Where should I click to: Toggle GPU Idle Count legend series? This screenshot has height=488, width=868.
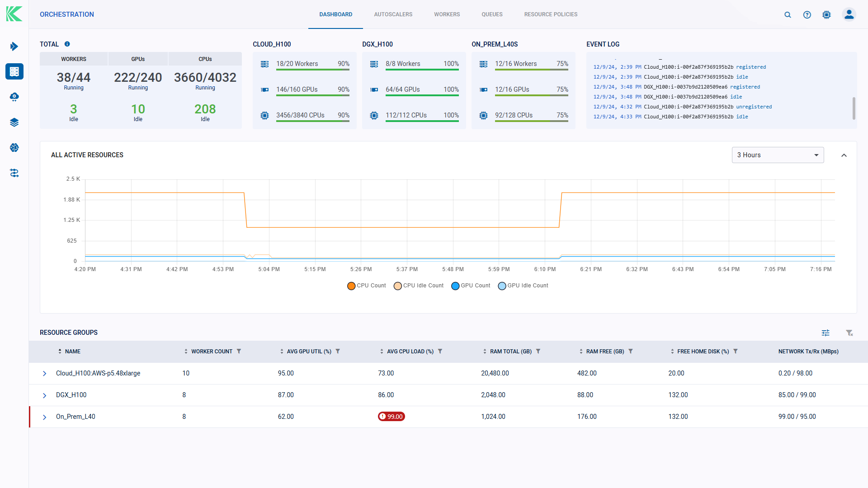(x=523, y=286)
